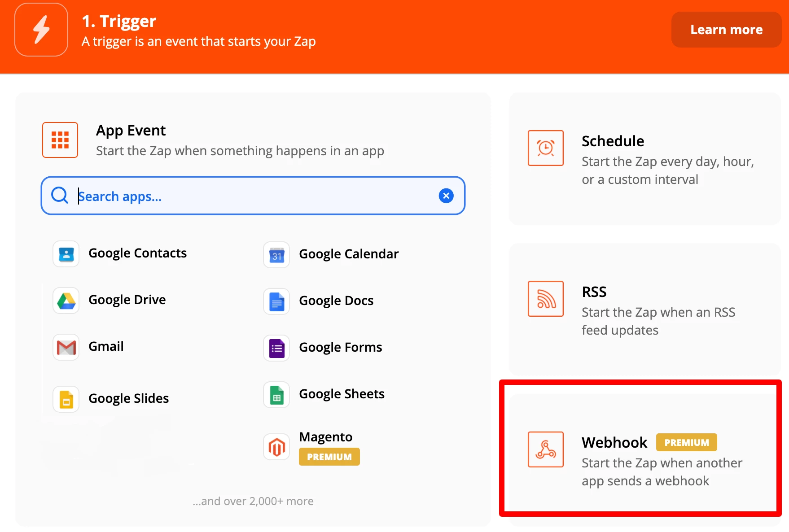789x532 pixels.
Task: Choose the Google Contacts app label
Action: point(137,253)
